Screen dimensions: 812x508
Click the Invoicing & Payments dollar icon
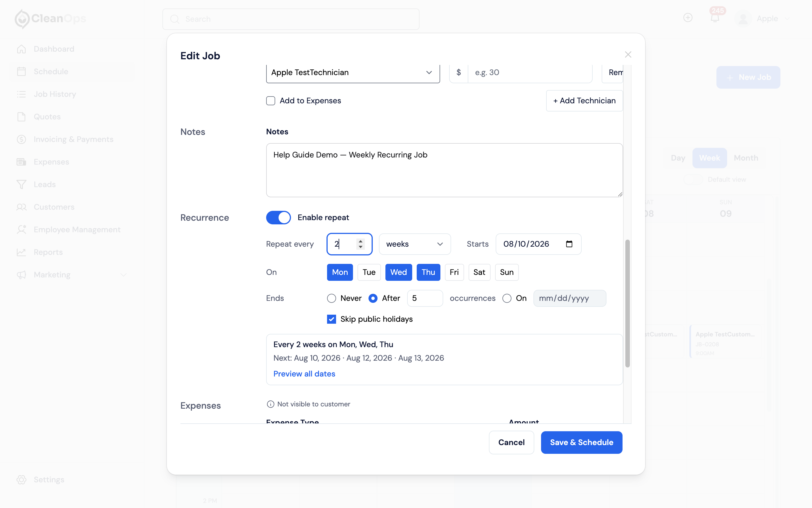(x=21, y=139)
